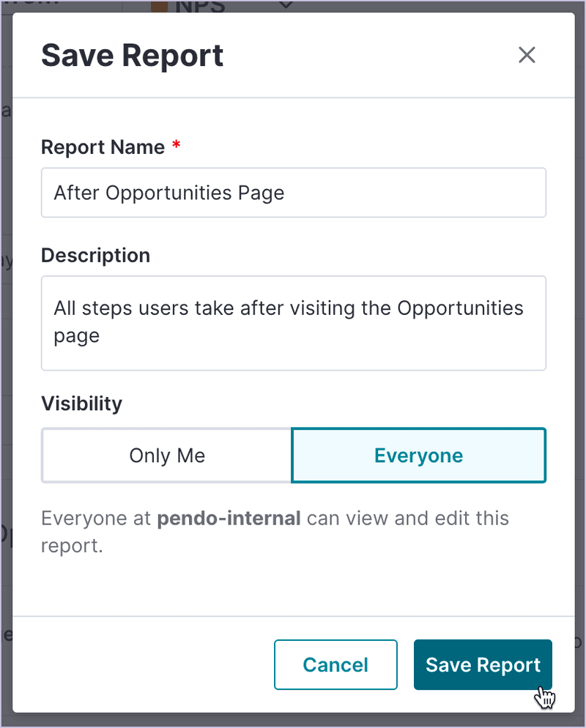Click the Report Name input field
The width and height of the screenshot is (586, 728).
tap(293, 193)
